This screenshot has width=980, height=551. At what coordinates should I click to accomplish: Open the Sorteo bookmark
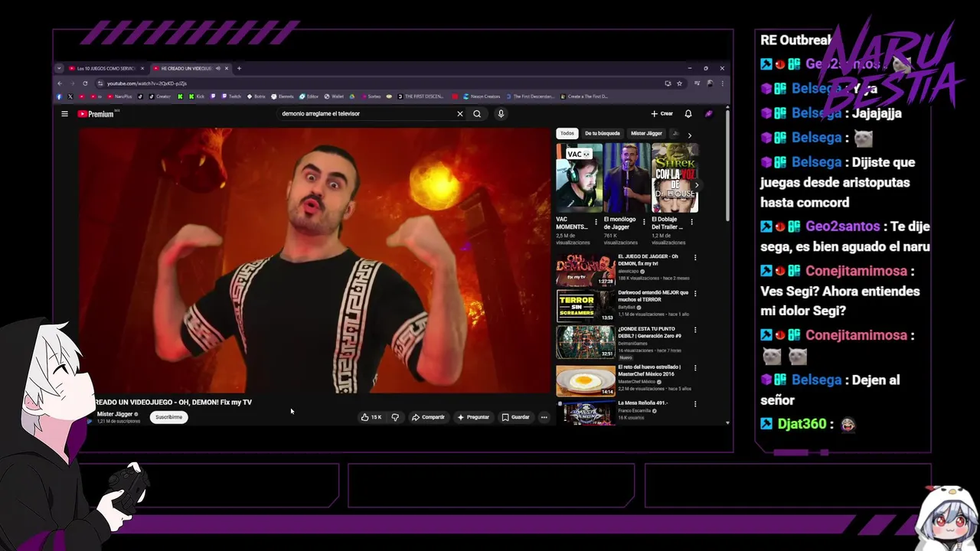pyautogui.click(x=371, y=96)
